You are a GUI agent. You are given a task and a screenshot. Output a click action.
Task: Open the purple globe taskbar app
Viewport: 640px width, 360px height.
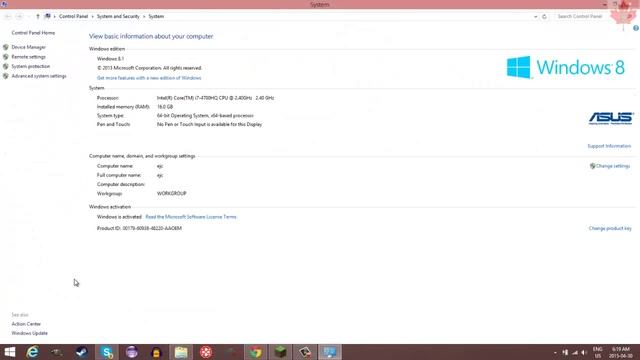click(x=131, y=352)
